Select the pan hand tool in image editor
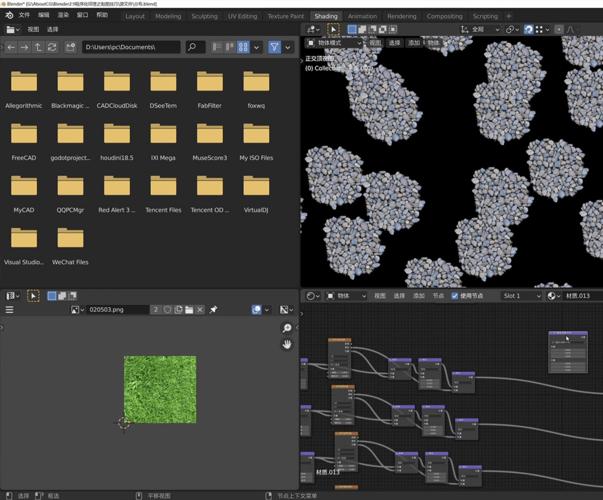 pyautogui.click(x=287, y=344)
